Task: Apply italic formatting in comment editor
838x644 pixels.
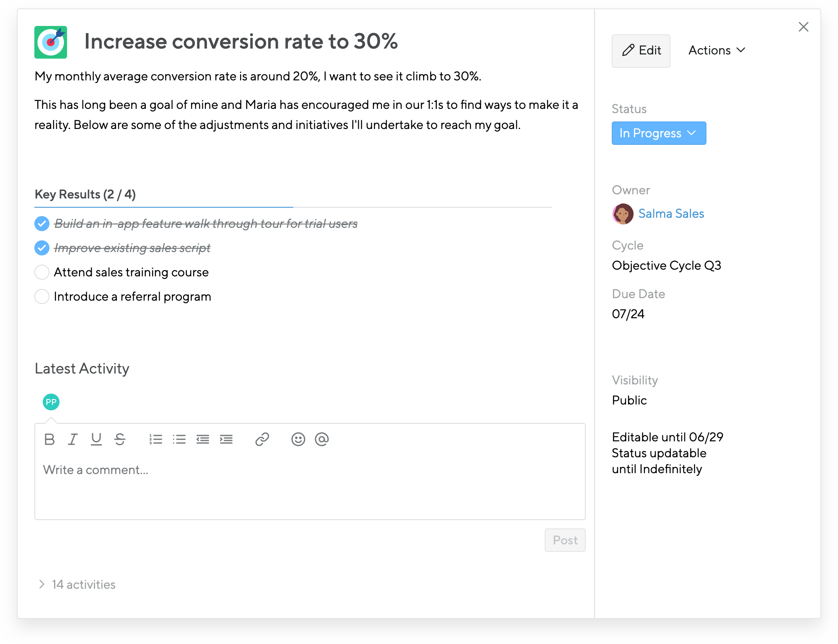Action: point(73,439)
